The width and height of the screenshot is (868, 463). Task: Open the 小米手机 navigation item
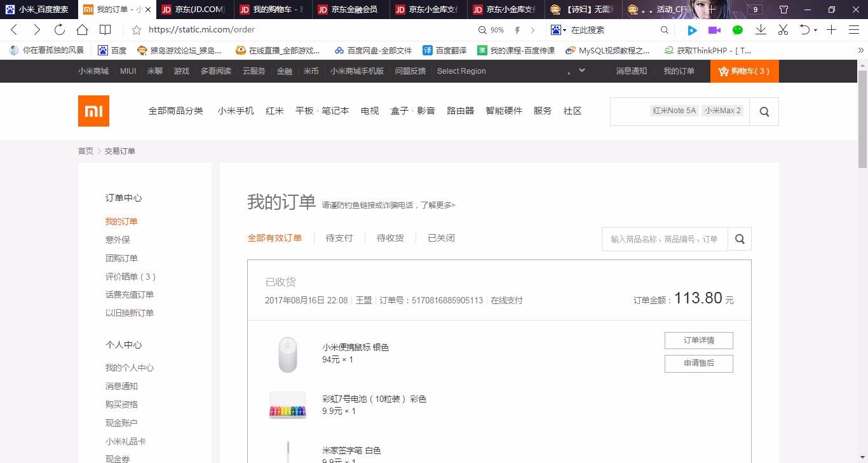(236, 111)
